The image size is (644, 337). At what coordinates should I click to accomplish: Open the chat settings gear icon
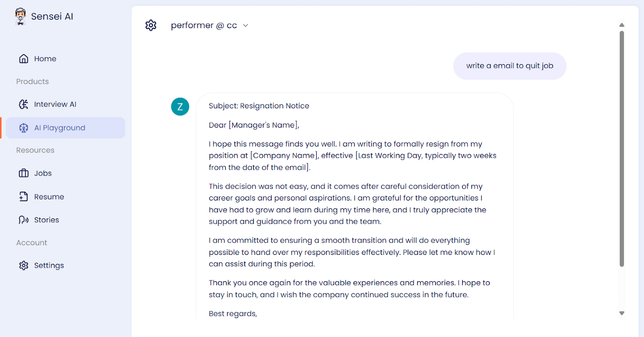pos(151,25)
